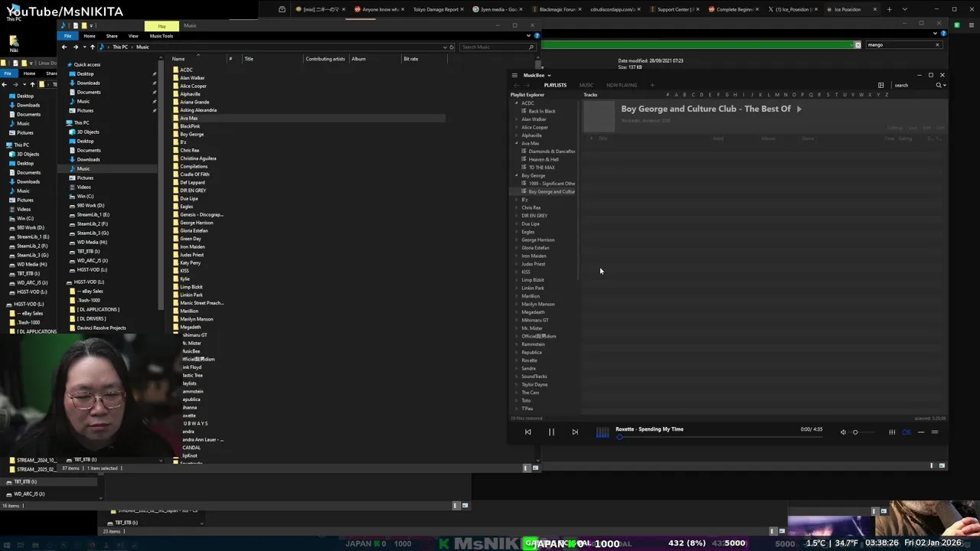The height and width of the screenshot is (551, 980).
Task: Toggle the last.fm scrobbling icon
Action: [x=906, y=432]
